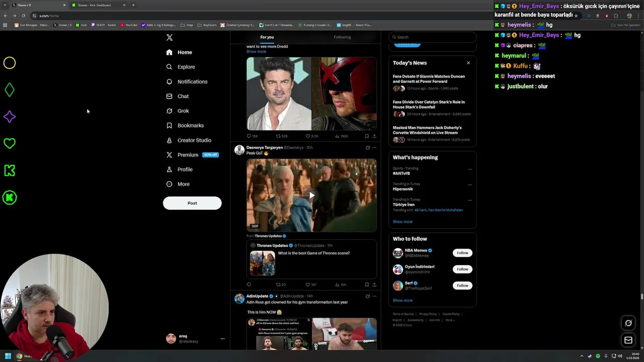Open more options for Türkiye İran trend
644x362 pixels.
470,200
